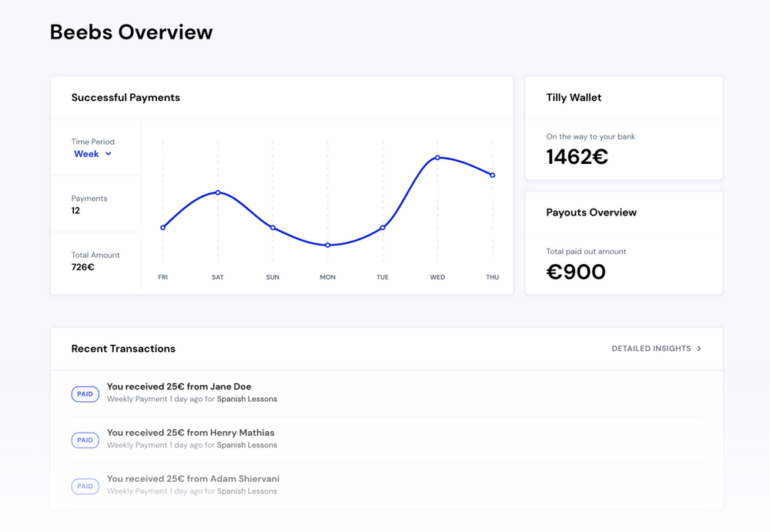Click the MON data point on the chart
Viewport: 770px width, 532px height.
pyautogui.click(x=327, y=244)
